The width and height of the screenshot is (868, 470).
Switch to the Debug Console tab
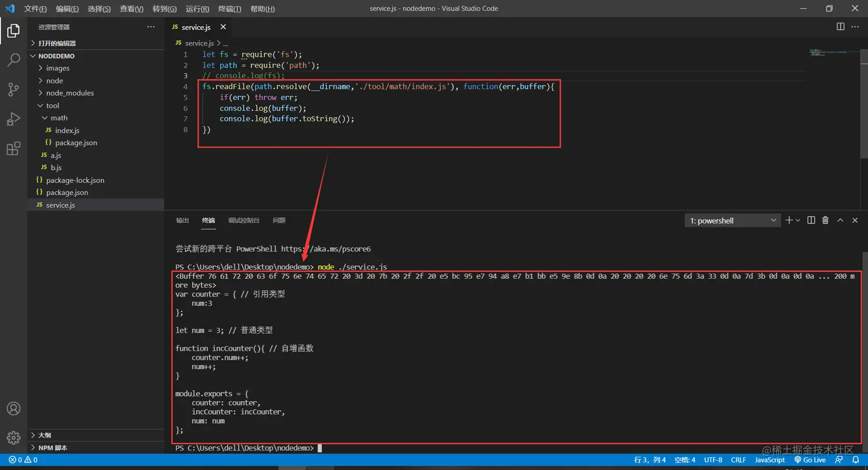(x=244, y=220)
